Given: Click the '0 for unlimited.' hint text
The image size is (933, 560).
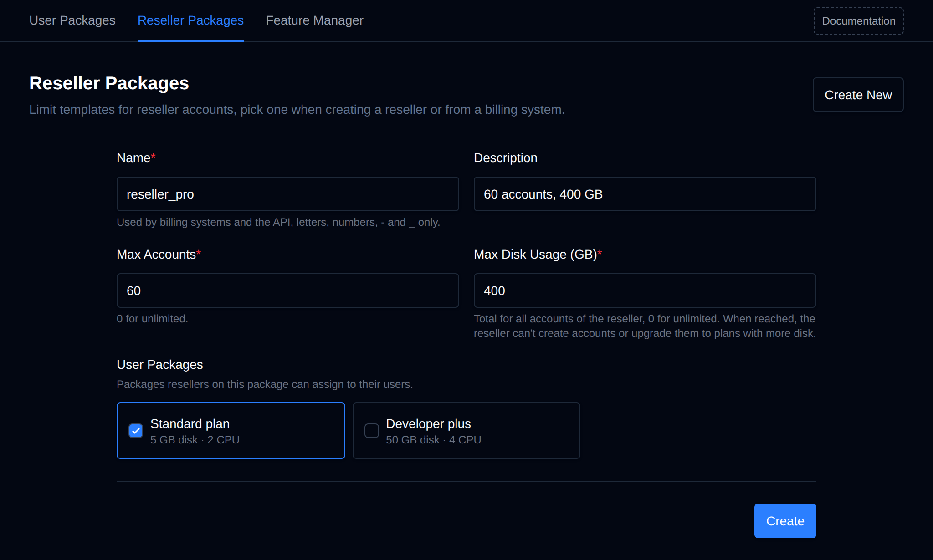Looking at the screenshot, I should 152,319.
